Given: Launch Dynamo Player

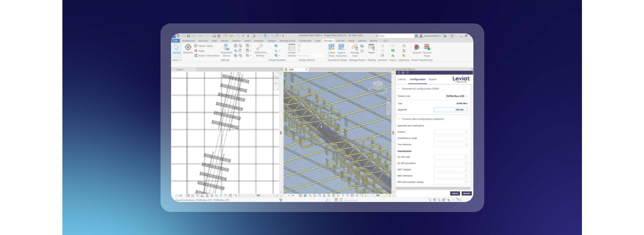Looking at the screenshot, I should [x=427, y=50].
